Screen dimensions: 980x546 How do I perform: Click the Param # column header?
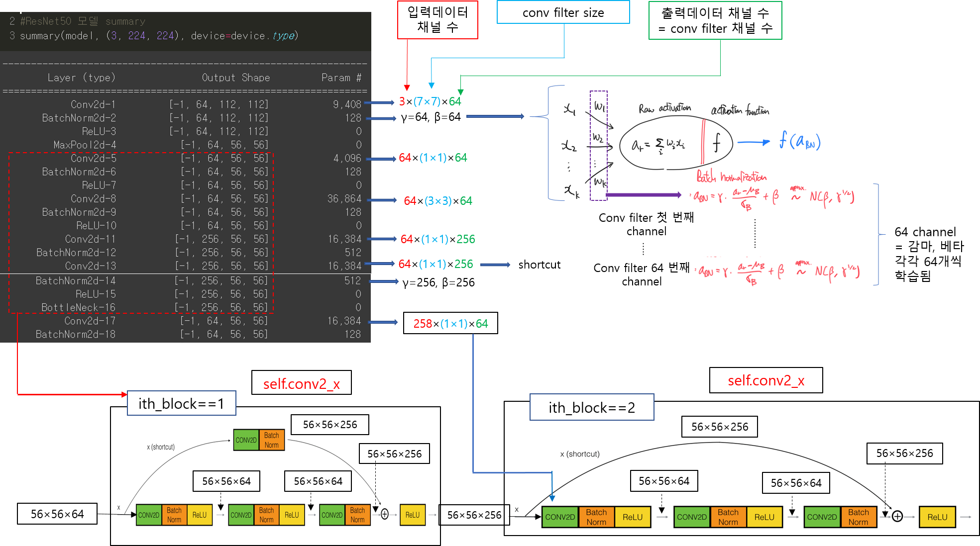(341, 78)
